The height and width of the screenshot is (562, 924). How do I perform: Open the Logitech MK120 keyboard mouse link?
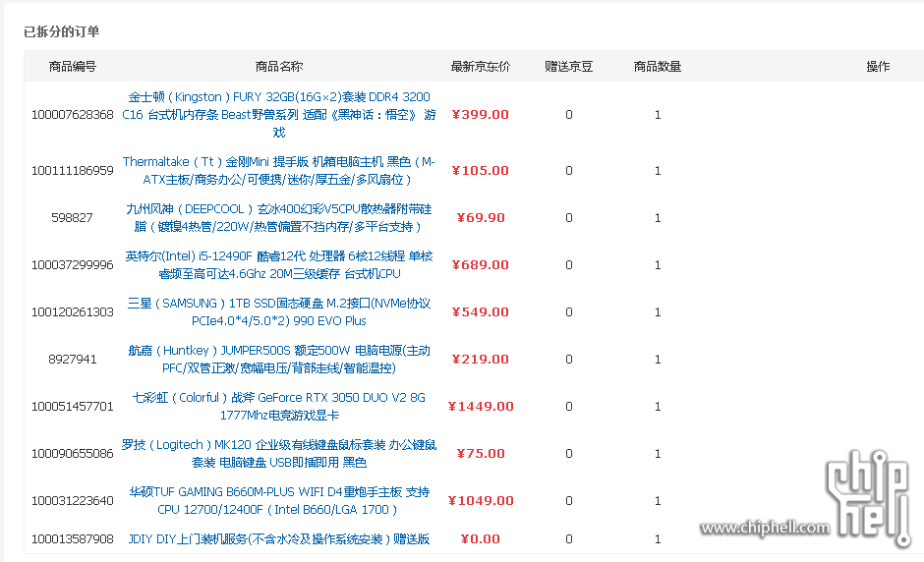(x=279, y=453)
